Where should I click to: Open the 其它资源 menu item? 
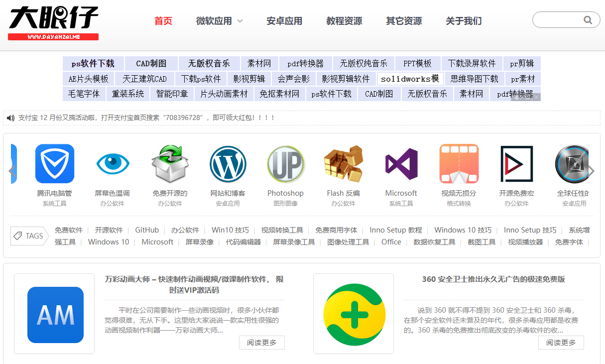click(x=404, y=21)
